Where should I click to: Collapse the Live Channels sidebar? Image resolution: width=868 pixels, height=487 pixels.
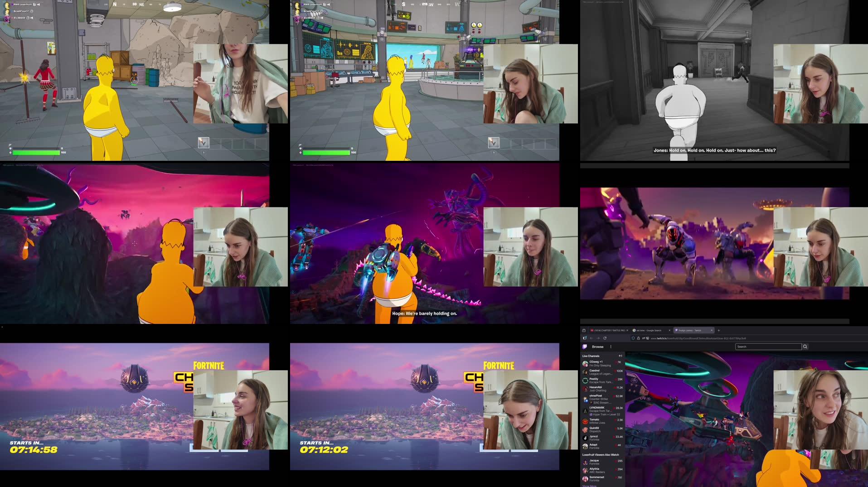621,356
